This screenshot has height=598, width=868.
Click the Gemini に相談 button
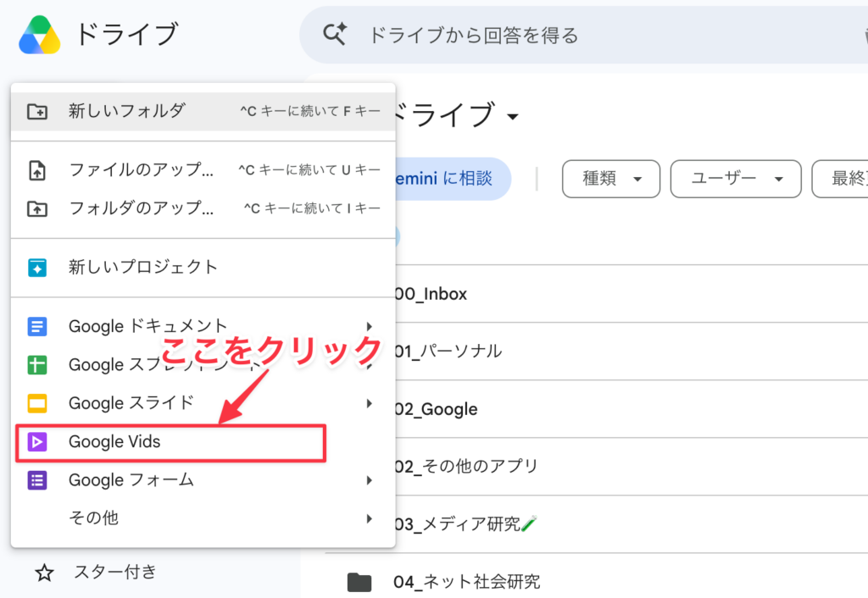453,179
